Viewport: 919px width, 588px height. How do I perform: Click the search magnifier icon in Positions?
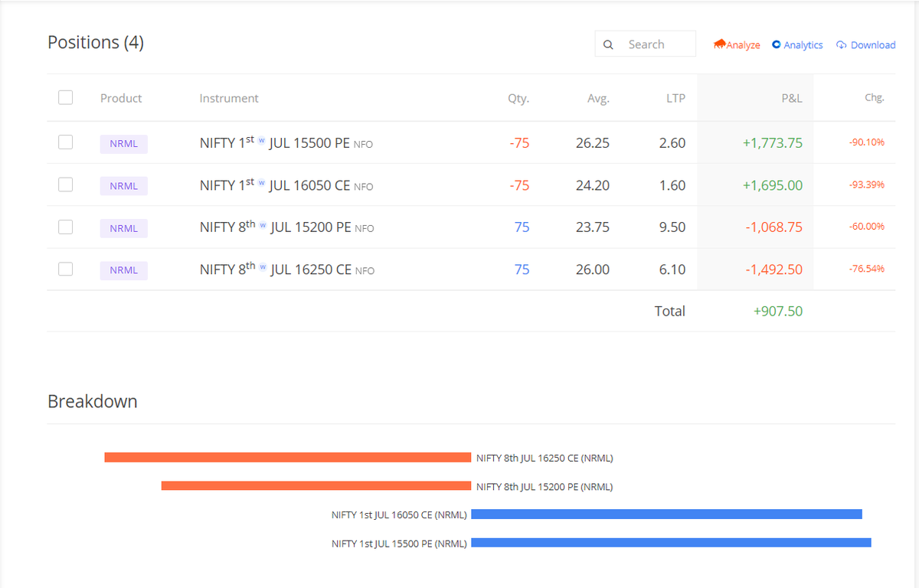point(608,44)
